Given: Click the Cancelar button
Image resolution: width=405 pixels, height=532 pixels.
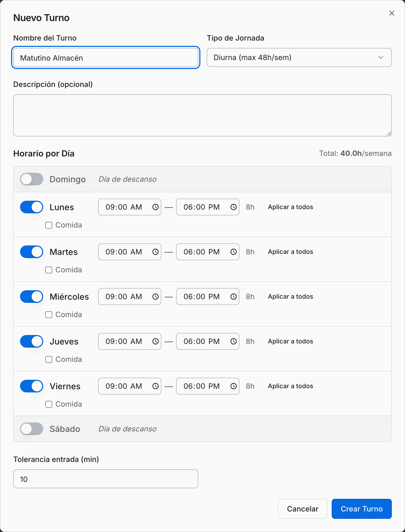Looking at the screenshot, I should click(x=303, y=509).
